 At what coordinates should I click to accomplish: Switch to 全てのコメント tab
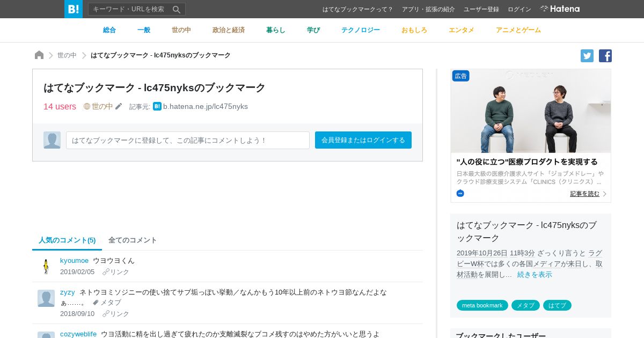tap(133, 240)
